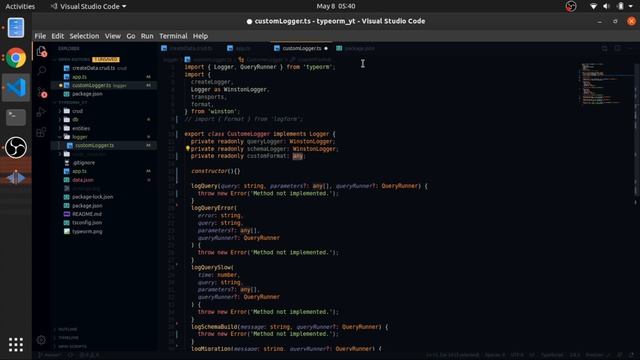Open the File menu

(40, 36)
